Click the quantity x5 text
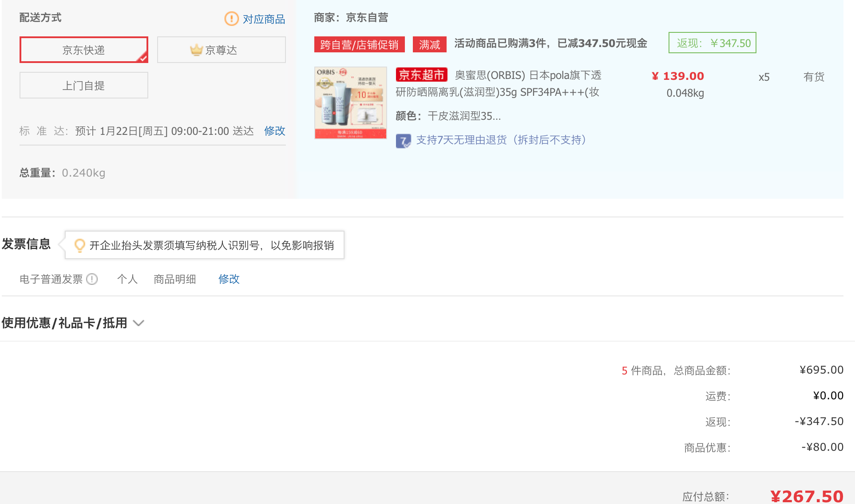 click(x=764, y=77)
